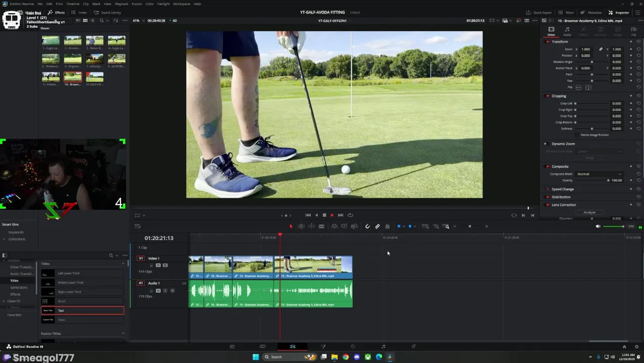Open Windows Start menu
The width and height of the screenshot is (644, 363).
click(x=255, y=357)
